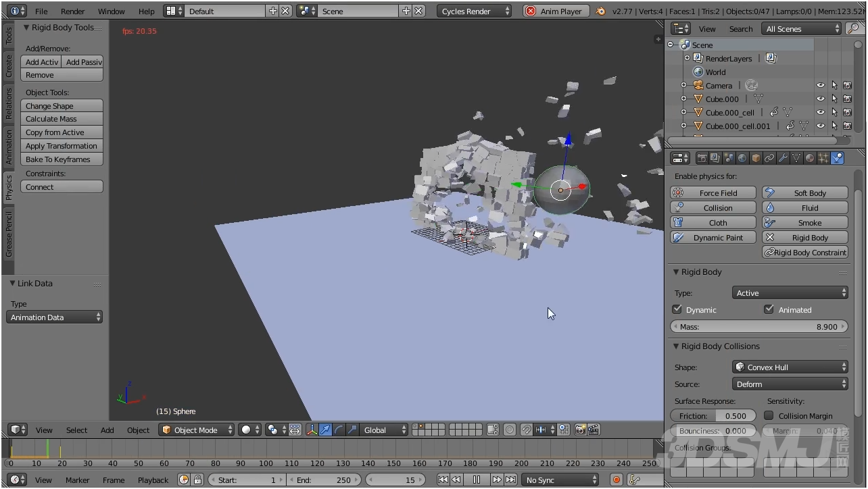Screen dimensions: 868x489
Task: Jump to the start frame
Action: [x=443, y=480]
